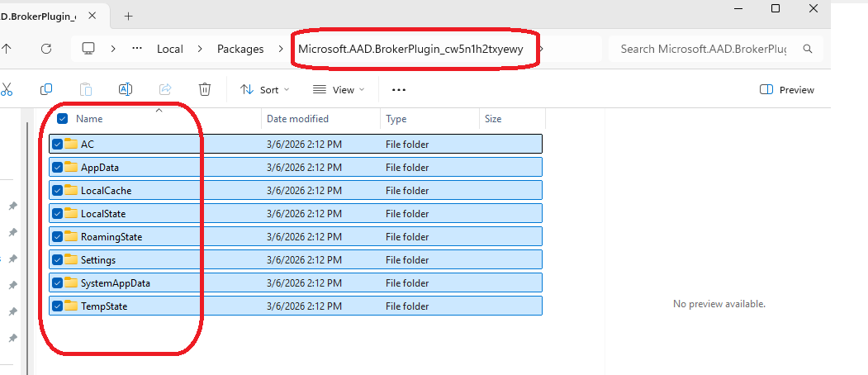Uncheck the Settings folder checkbox
868x375 pixels.
pyautogui.click(x=57, y=259)
